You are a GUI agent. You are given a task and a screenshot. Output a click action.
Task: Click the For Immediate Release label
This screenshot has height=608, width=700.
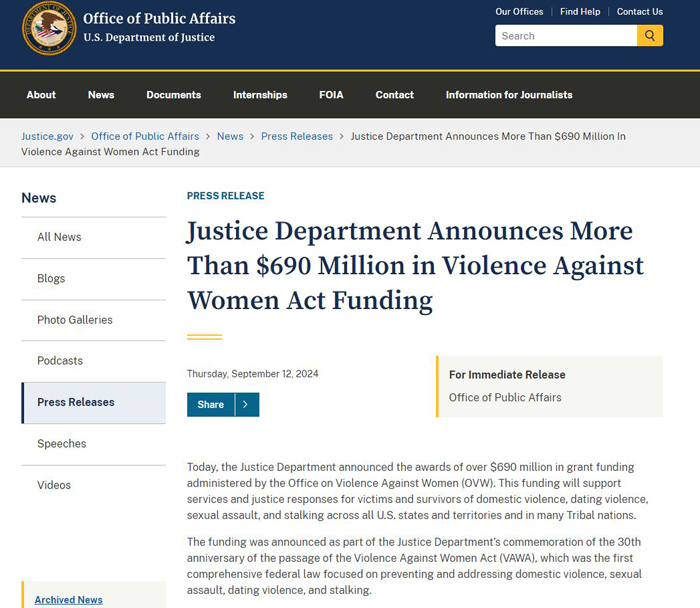(x=507, y=375)
